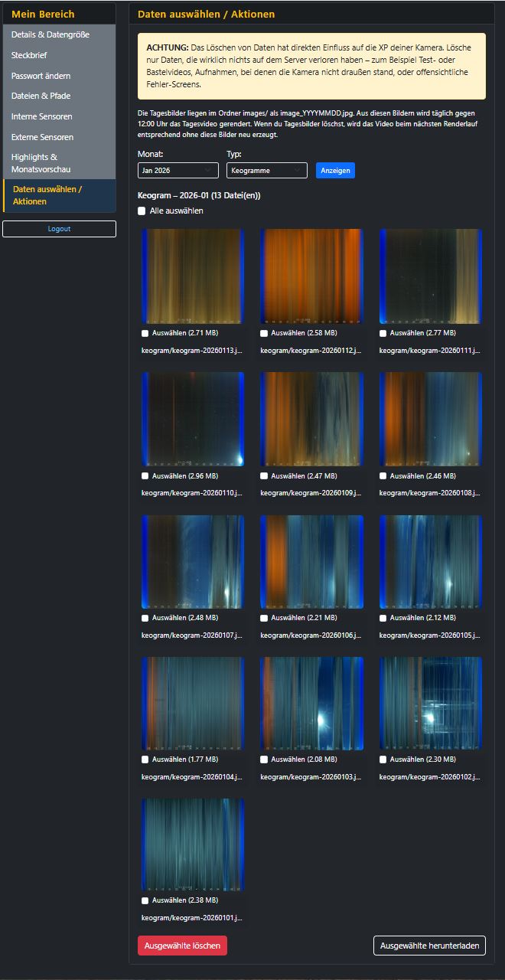
Task: Tick Auswählen checkbox for 2.48 MB file
Action: pyautogui.click(x=145, y=618)
